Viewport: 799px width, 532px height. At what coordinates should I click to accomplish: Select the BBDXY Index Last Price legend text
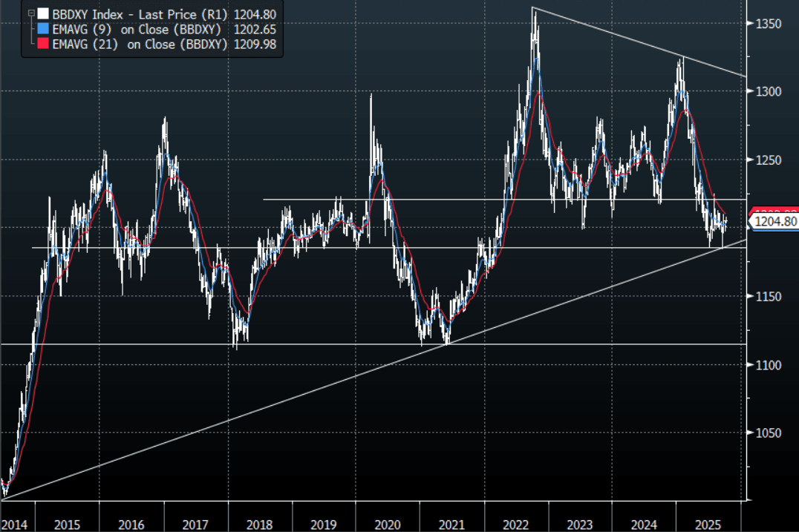point(140,14)
